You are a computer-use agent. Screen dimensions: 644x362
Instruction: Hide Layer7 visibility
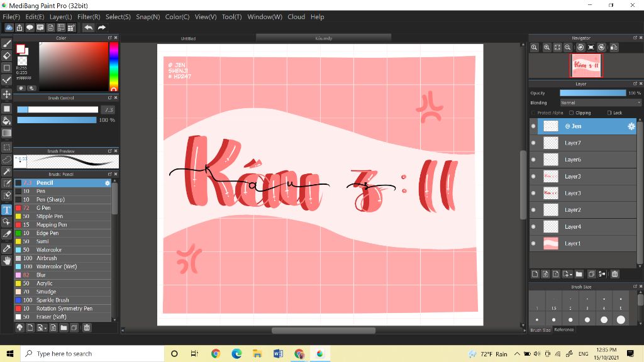click(x=533, y=143)
